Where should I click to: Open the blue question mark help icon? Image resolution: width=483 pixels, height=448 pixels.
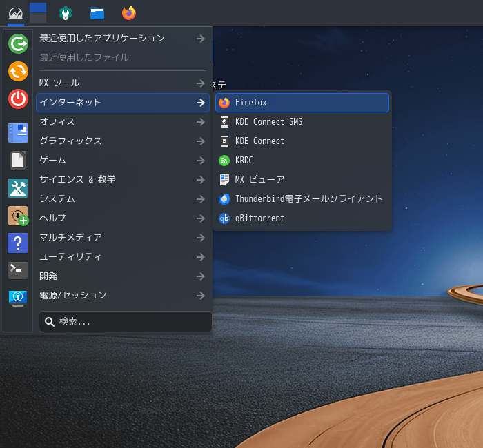[18, 243]
